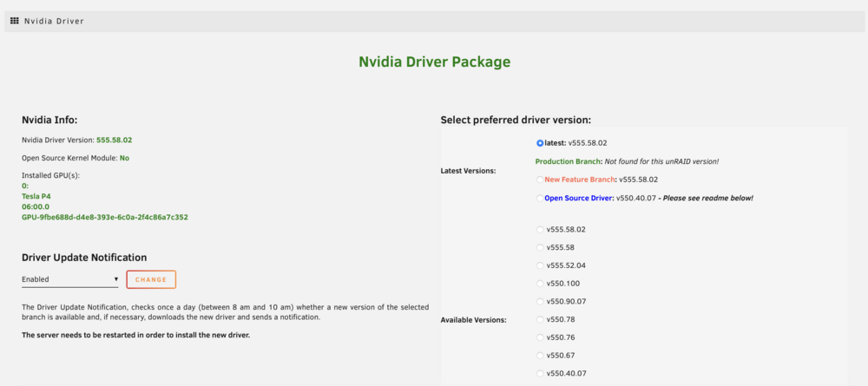This screenshot has width=868, height=386.
Task: Choose driver version v555.52.04
Action: (x=540, y=265)
